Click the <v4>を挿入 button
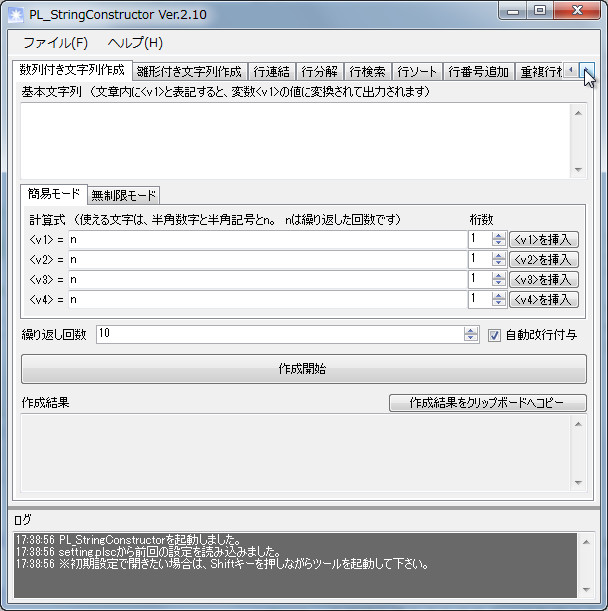 click(x=544, y=299)
